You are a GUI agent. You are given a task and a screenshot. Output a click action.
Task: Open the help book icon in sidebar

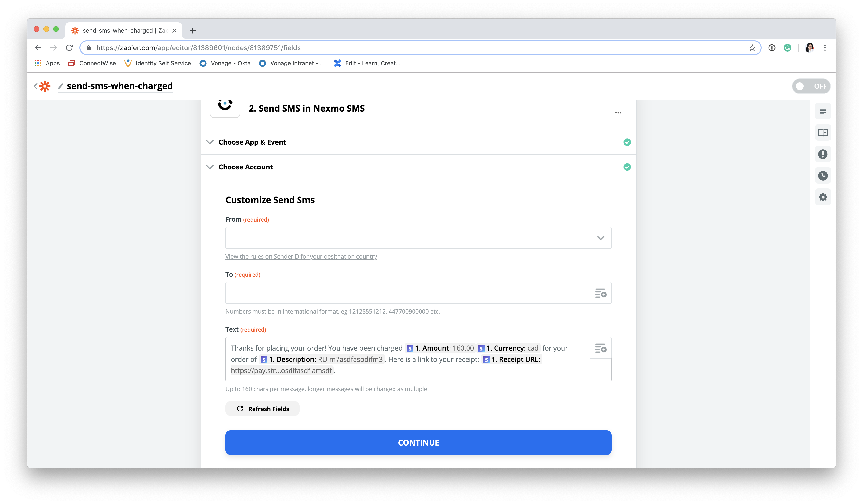tap(823, 133)
